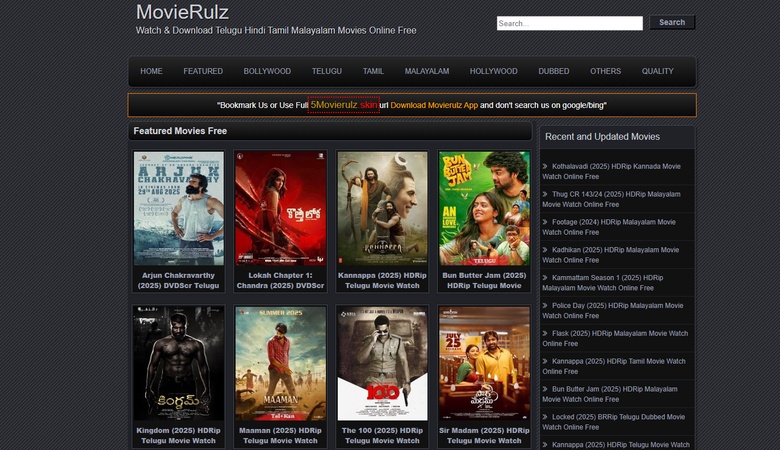The width and height of the screenshot is (780, 450).
Task: Open the BOLLYWOOD navigation menu
Action: click(267, 72)
